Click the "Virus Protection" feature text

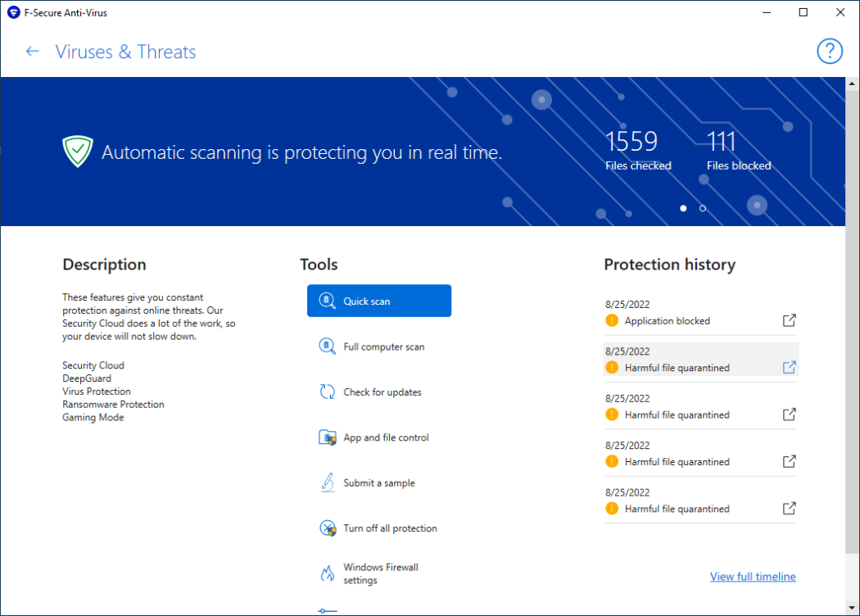pyautogui.click(x=97, y=392)
